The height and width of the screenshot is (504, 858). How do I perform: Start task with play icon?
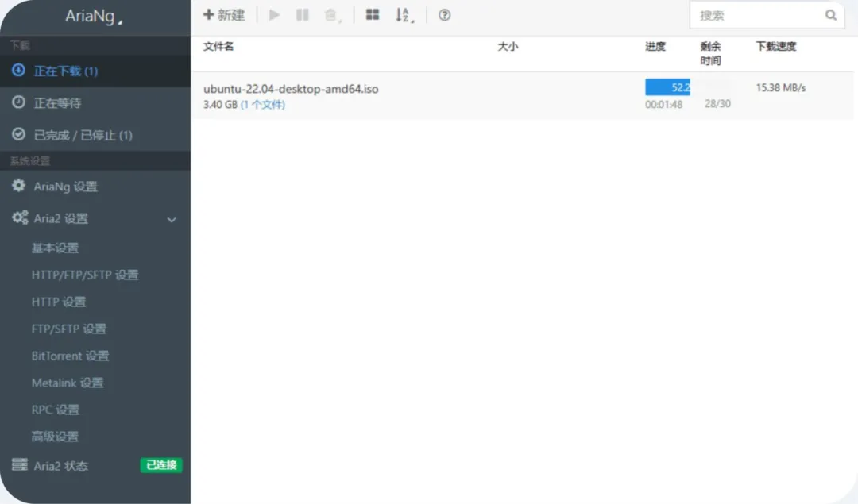click(274, 15)
